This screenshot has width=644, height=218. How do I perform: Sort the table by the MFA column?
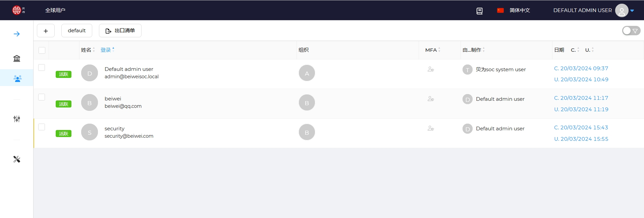pyautogui.click(x=433, y=50)
